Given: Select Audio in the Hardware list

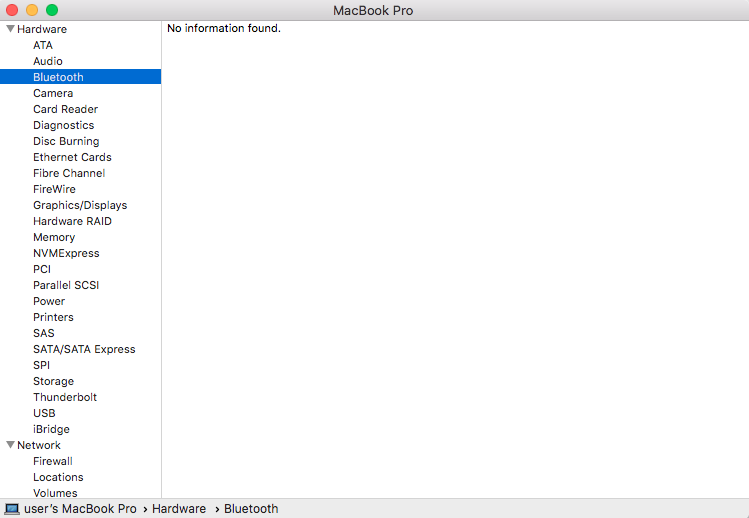Looking at the screenshot, I should point(48,61).
